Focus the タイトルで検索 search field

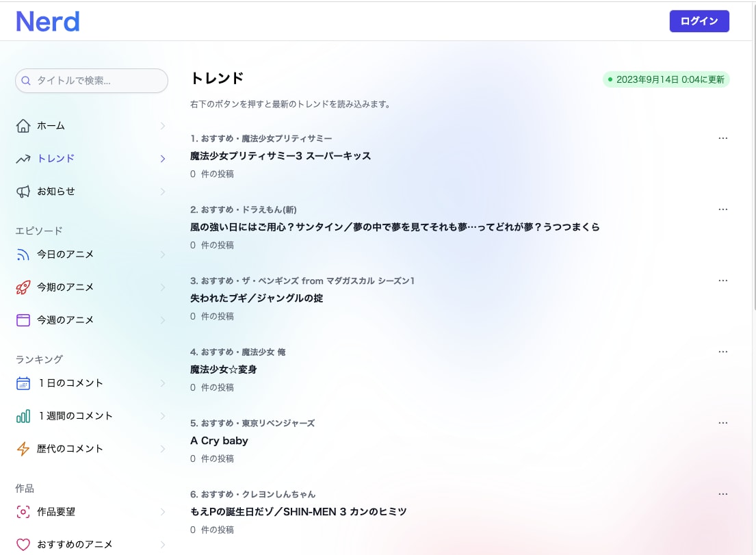[x=92, y=81]
